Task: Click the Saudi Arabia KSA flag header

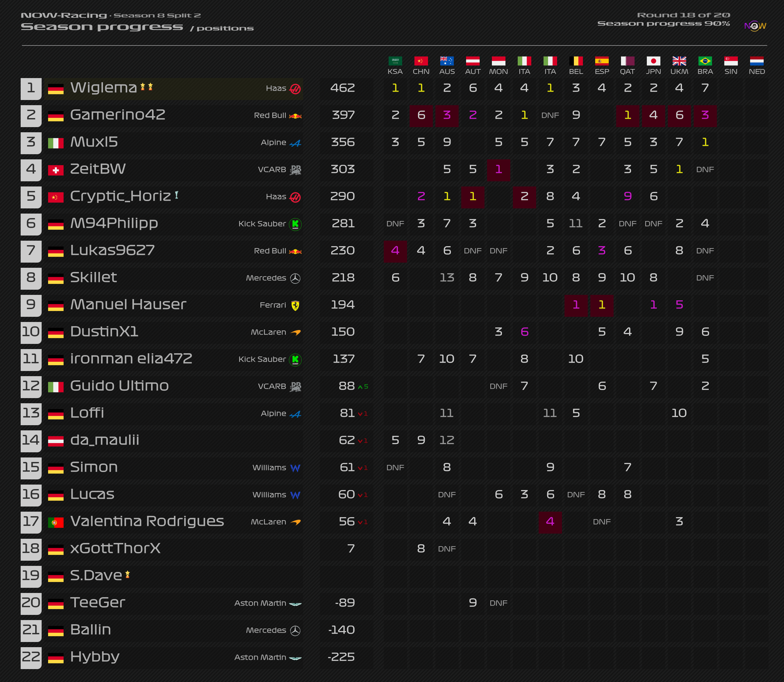Action: coord(395,61)
